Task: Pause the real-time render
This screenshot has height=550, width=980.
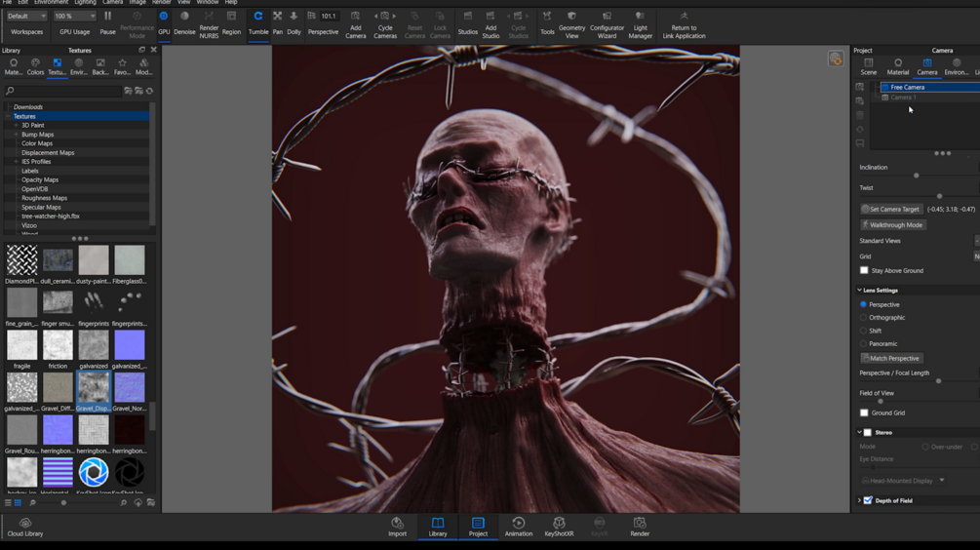Action: tap(107, 23)
